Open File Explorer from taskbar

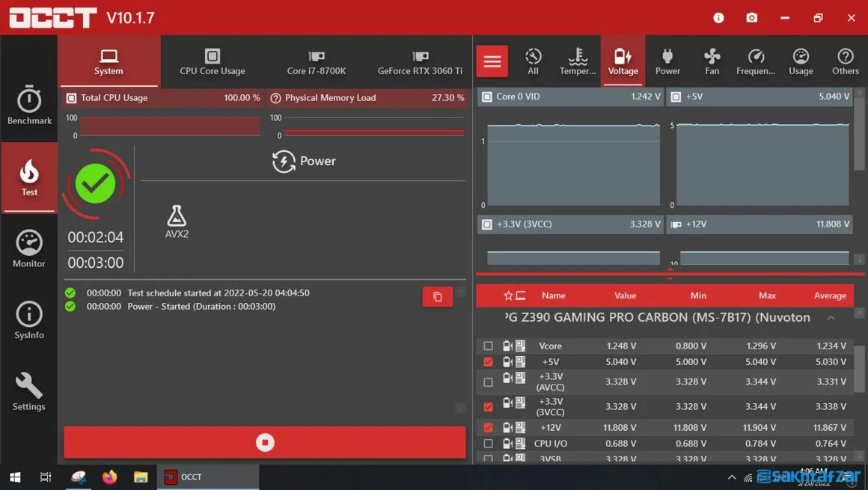coord(141,477)
